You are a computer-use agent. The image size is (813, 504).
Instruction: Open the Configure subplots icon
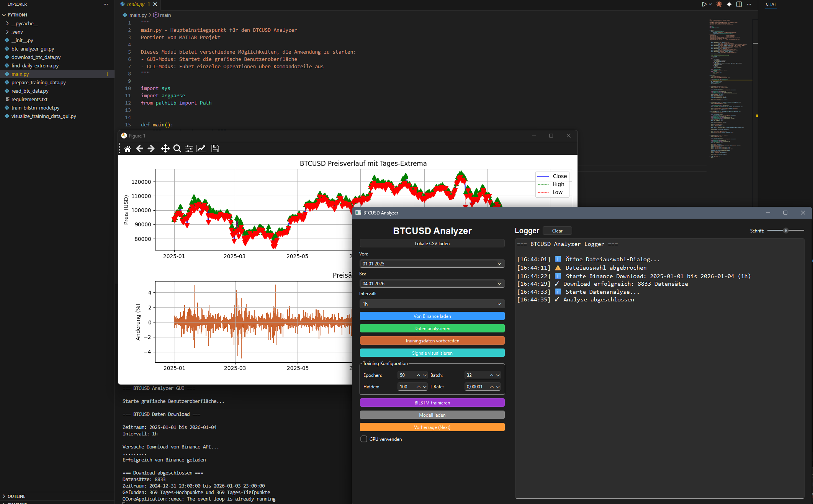[x=189, y=149]
